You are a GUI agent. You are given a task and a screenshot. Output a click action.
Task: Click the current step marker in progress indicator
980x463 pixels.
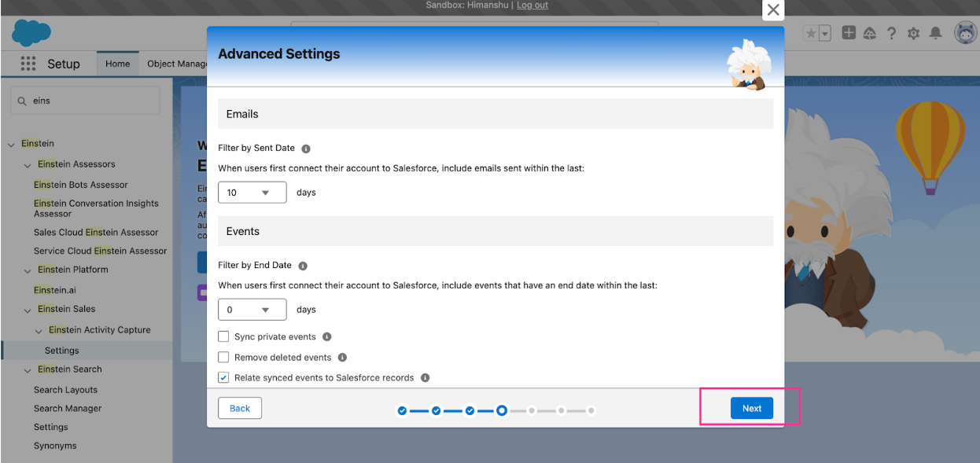coord(501,410)
